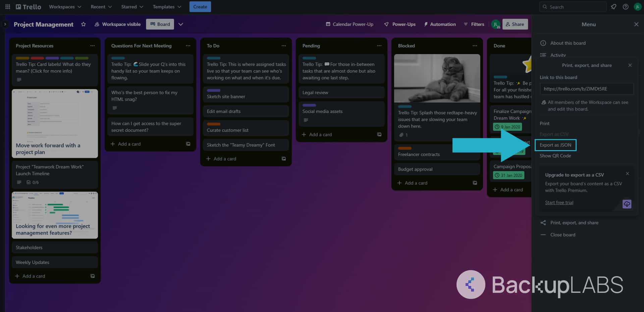Open the Blocked list actions menu
644x312 pixels.
(475, 46)
